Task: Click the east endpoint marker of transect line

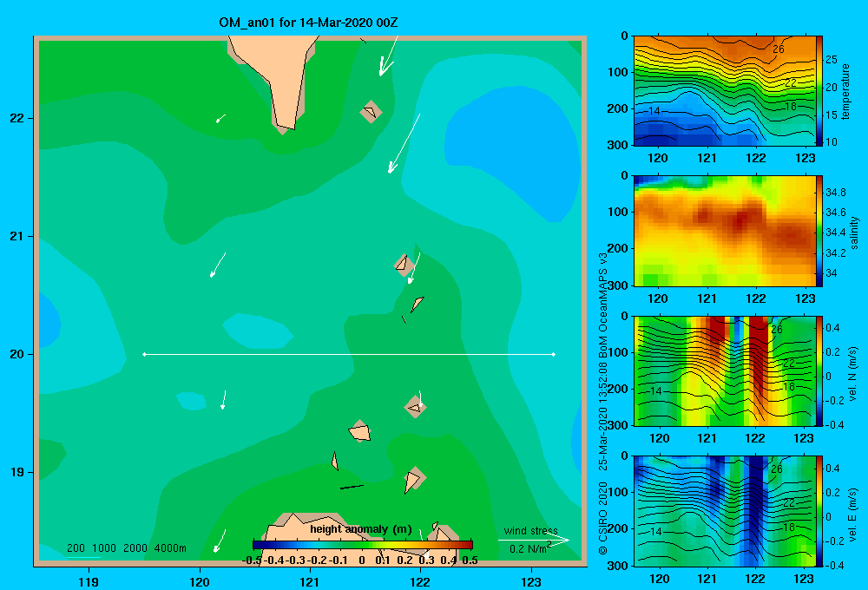Action: click(x=554, y=354)
